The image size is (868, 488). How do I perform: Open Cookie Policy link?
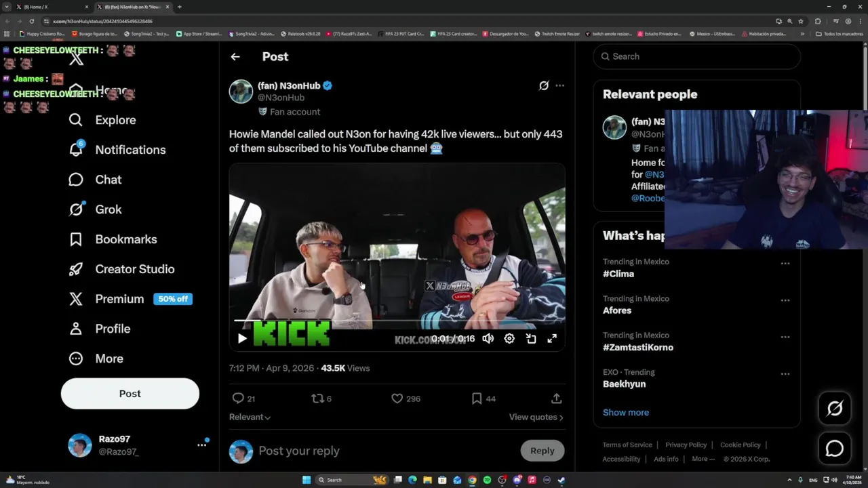[x=741, y=445]
